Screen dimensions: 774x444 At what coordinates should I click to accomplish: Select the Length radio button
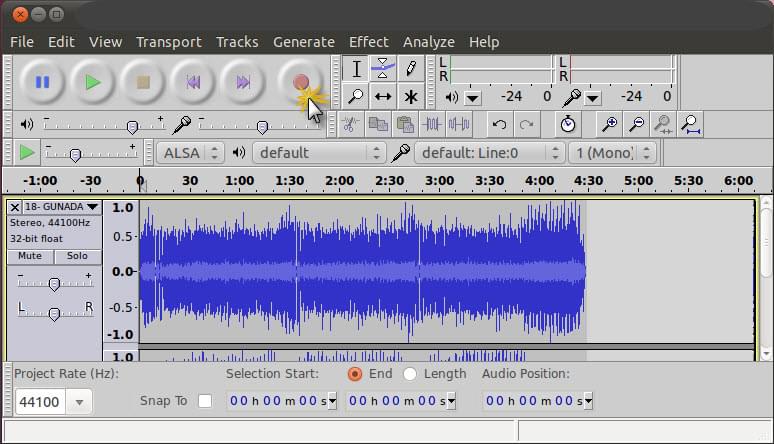point(410,374)
